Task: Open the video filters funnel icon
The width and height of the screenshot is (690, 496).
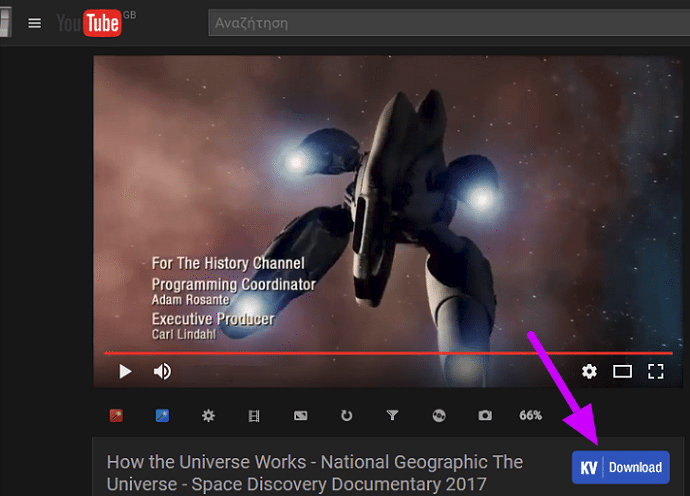Action: tap(393, 415)
